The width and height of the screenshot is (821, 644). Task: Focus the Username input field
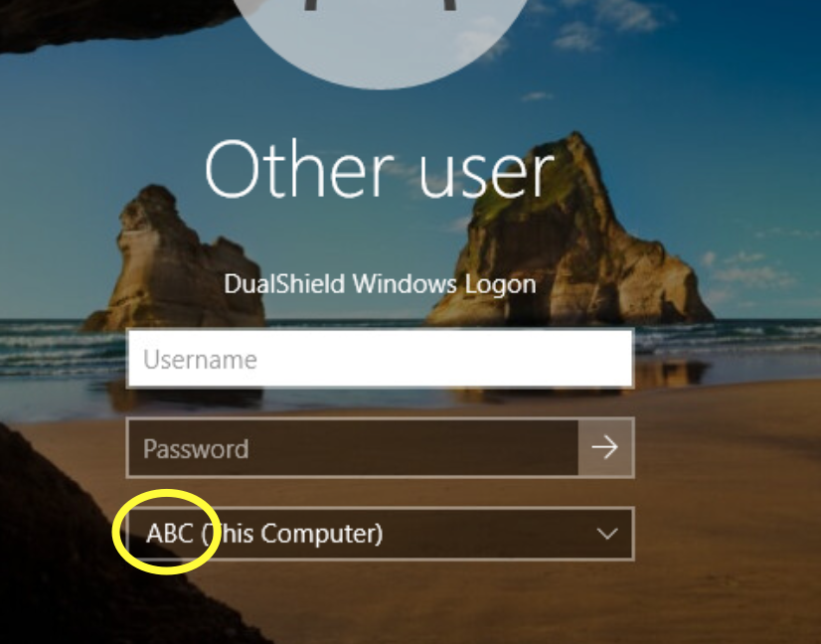coord(380,359)
